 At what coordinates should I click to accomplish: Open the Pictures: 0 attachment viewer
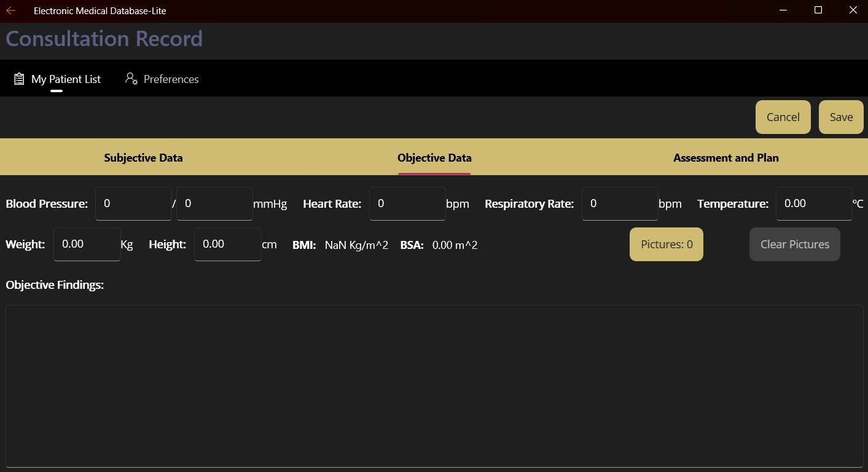tap(666, 244)
